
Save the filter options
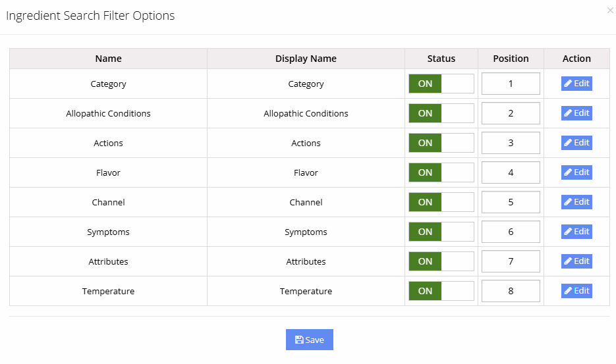pyautogui.click(x=310, y=340)
